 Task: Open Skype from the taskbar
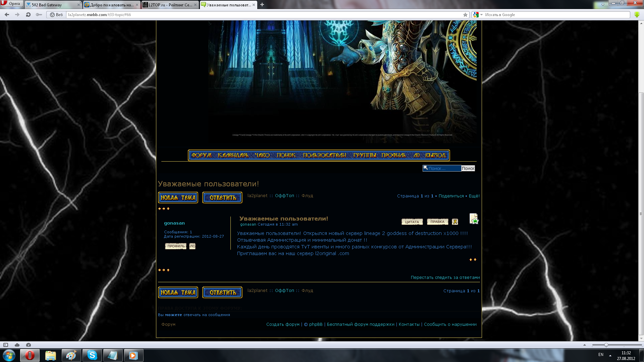click(92, 355)
